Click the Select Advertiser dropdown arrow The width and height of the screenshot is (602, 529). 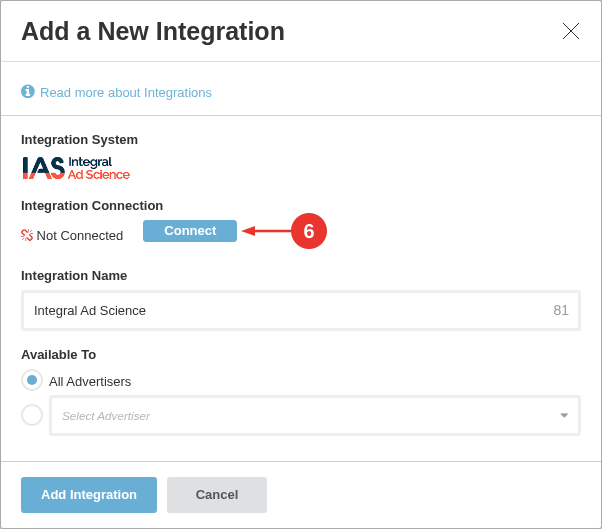[564, 415]
